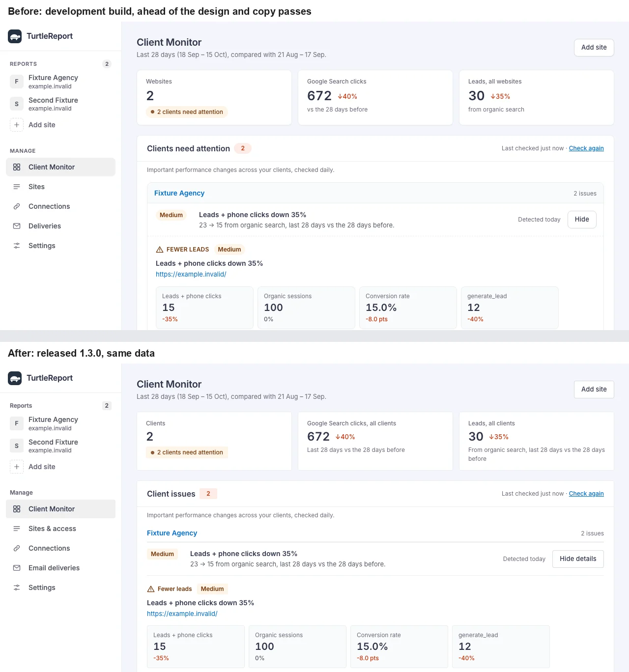The width and height of the screenshot is (629, 672).
Task: Click the Client Monitor grid icon in After panel
Action: click(17, 509)
